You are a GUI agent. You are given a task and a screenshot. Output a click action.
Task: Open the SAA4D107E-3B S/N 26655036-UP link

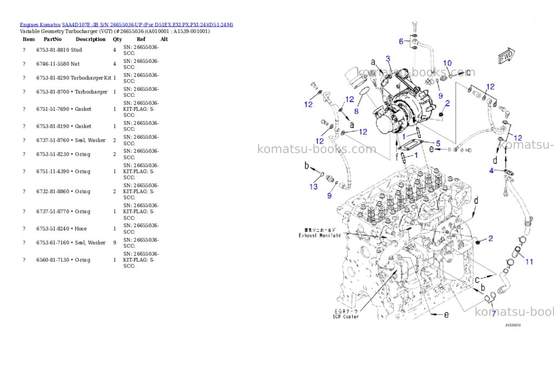click(147, 25)
